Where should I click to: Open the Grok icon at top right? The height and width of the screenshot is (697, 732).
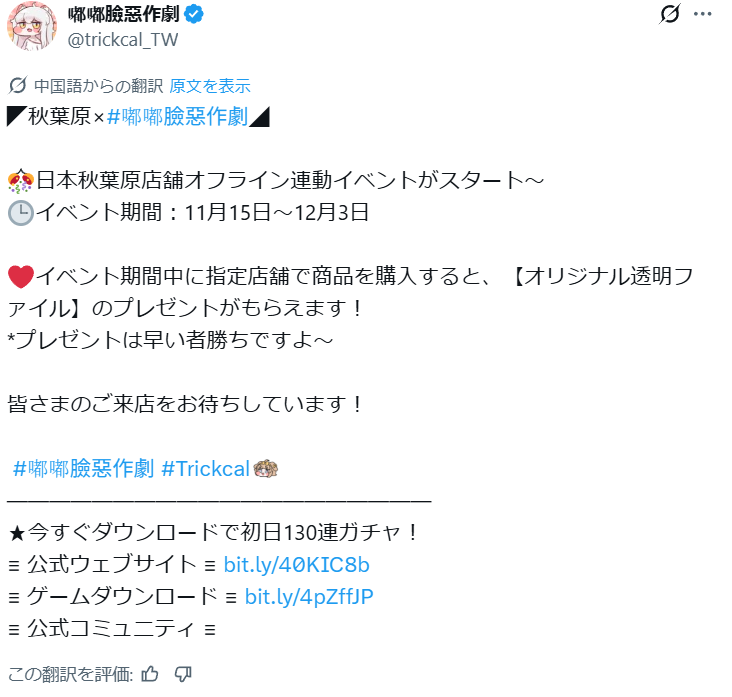click(x=669, y=14)
